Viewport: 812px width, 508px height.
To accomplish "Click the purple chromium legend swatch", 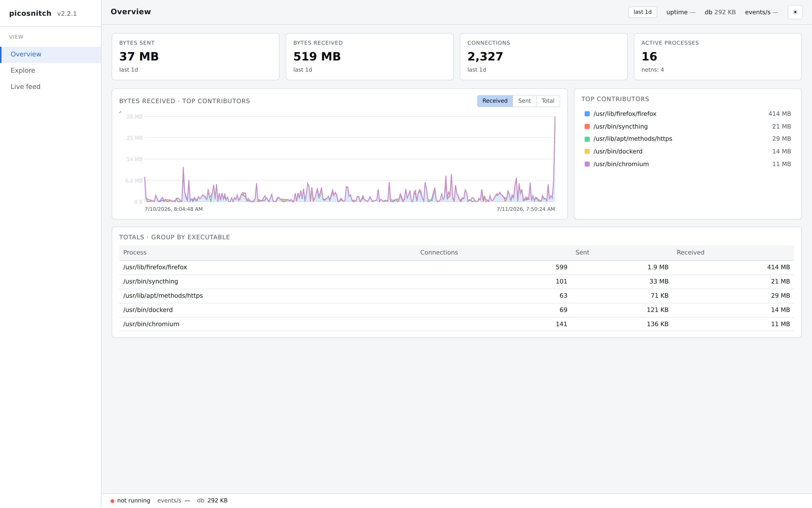I will pyautogui.click(x=587, y=164).
